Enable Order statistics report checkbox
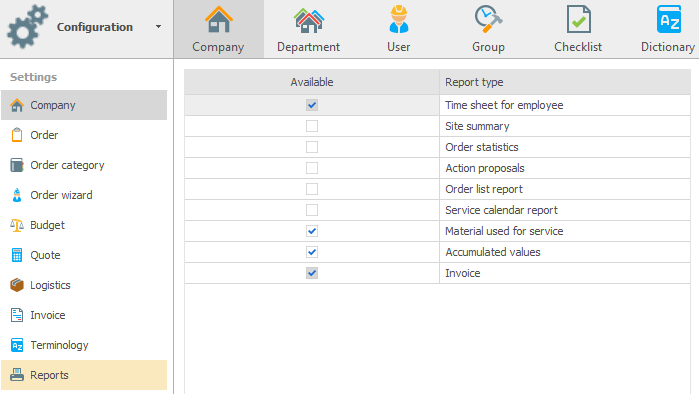 [312, 147]
